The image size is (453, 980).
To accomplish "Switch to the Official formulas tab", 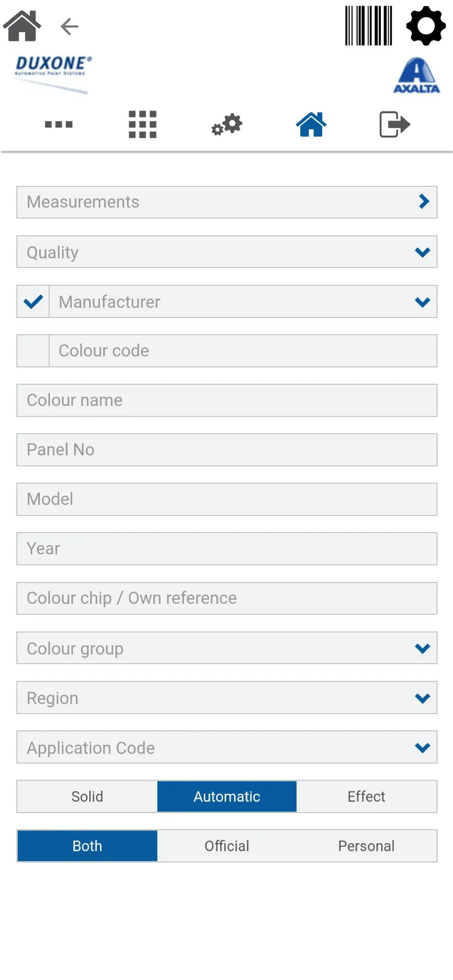I will pos(227,846).
